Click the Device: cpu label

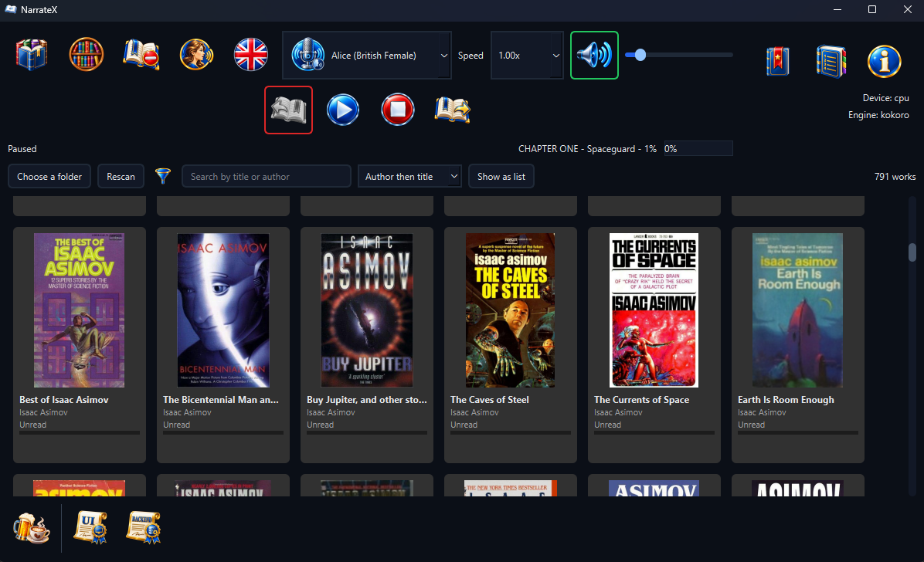point(885,98)
